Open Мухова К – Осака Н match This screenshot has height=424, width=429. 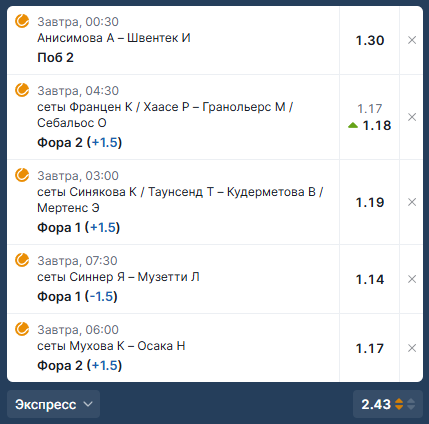111,346
